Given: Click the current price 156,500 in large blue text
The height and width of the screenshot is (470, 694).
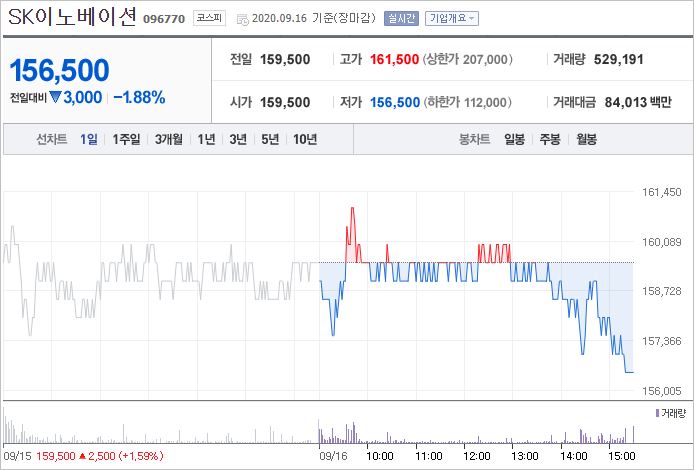Looking at the screenshot, I should [59, 70].
